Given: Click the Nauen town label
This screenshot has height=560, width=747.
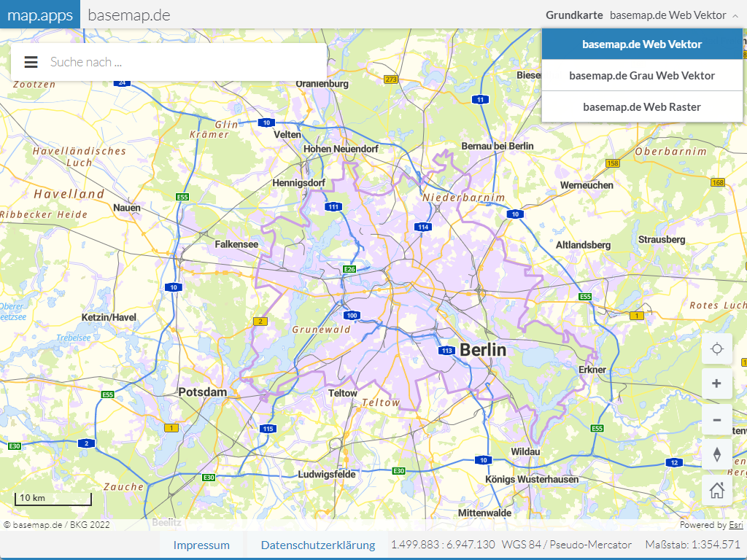Looking at the screenshot, I should [x=127, y=208].
